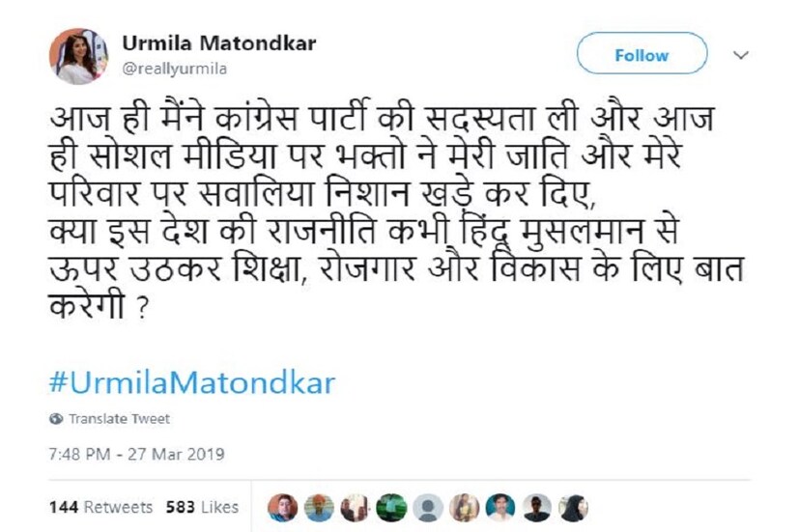
Task: Follow Urmila Matondkar
Action: click(642, 55)
